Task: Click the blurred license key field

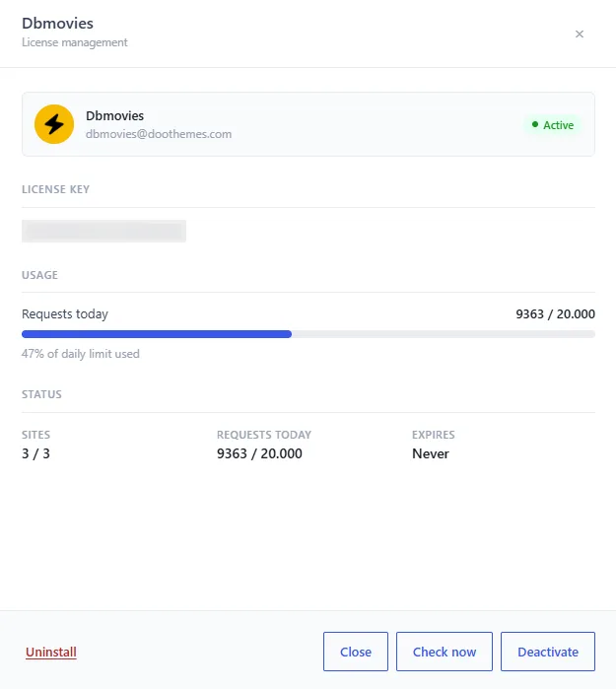Action: click(103, 231)
